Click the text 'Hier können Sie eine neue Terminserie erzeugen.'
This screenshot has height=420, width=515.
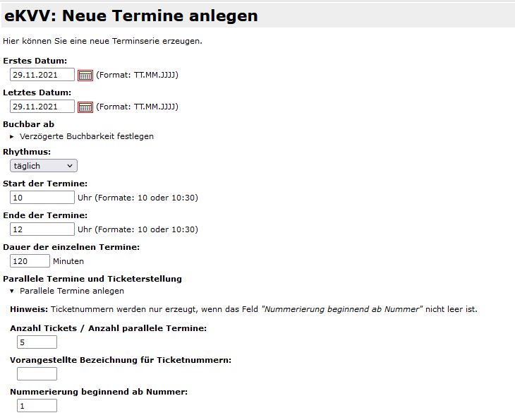102,41
